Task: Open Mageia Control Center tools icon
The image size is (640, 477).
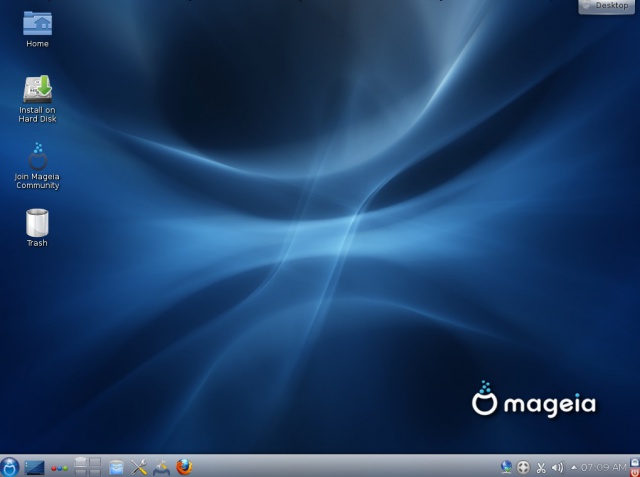Action: (x=139, y=467)
